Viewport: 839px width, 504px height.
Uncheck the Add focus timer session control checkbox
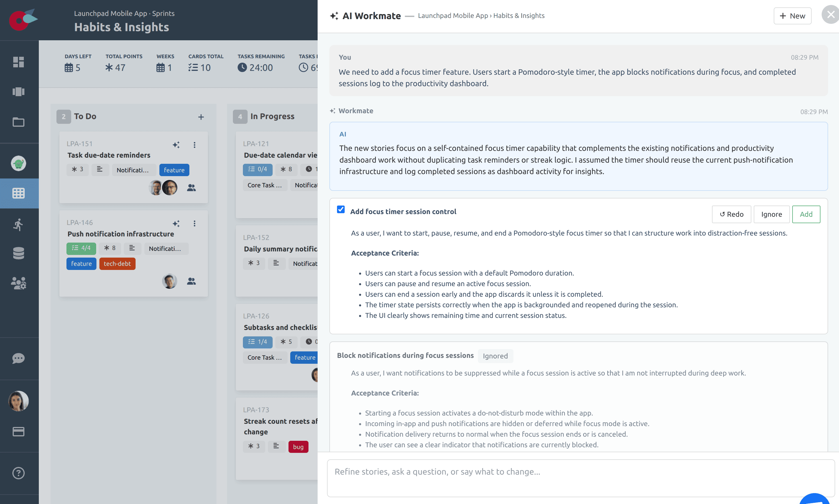tap(341, 210)
